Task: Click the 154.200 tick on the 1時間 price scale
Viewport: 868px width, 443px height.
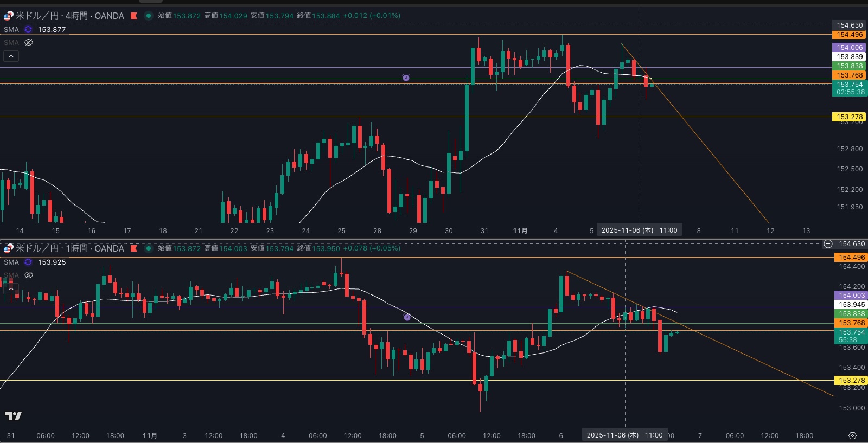Action: click(852, 287)
